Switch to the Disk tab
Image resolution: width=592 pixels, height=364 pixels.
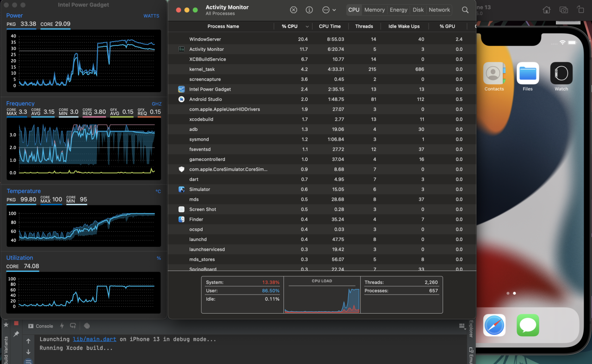(418, 10)
